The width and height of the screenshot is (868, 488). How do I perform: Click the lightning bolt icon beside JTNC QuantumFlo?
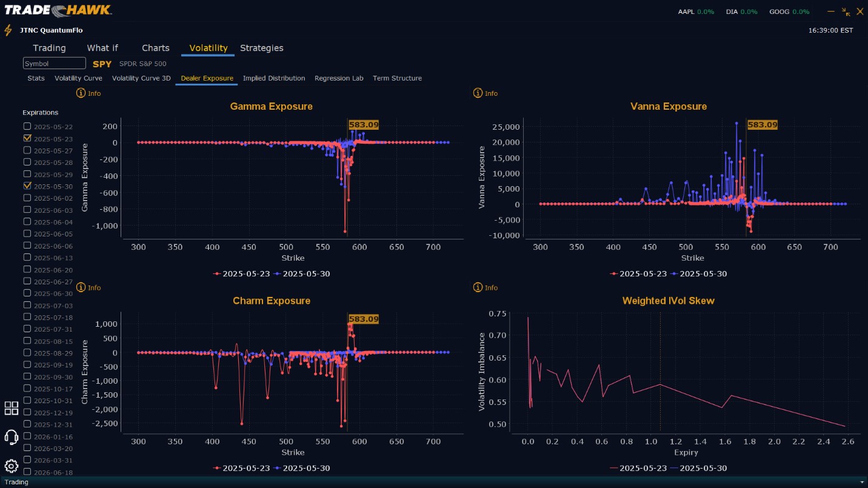click(x=8, y=30)
